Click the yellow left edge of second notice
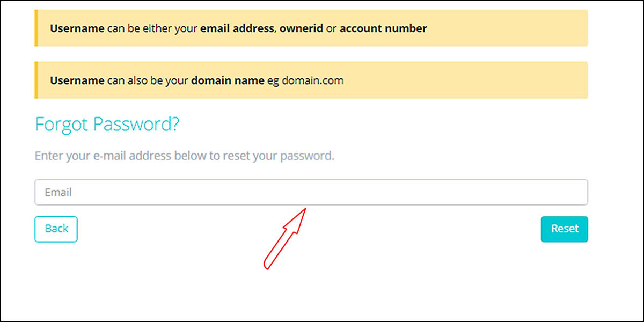This screenshot has width=644, height=322. [36, 80]
